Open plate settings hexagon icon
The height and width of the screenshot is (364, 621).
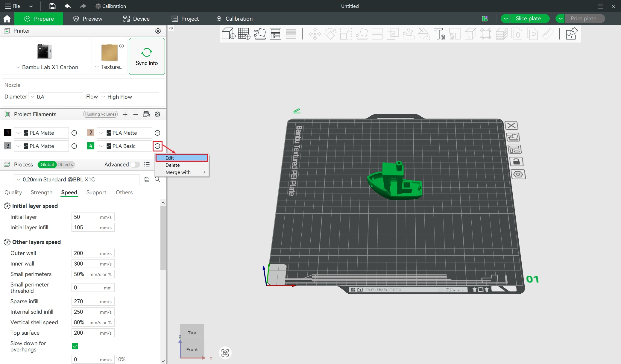[518, 174]
